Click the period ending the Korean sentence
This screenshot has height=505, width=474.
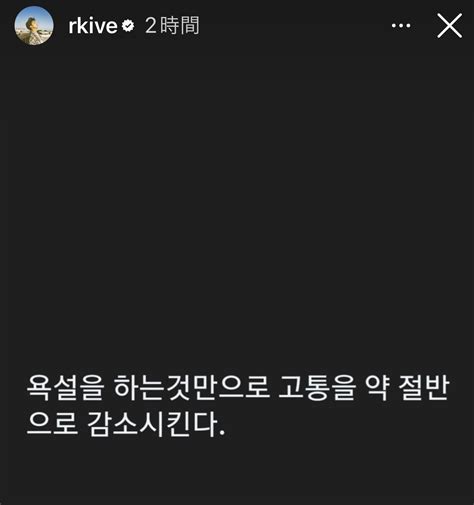point(222,433)
